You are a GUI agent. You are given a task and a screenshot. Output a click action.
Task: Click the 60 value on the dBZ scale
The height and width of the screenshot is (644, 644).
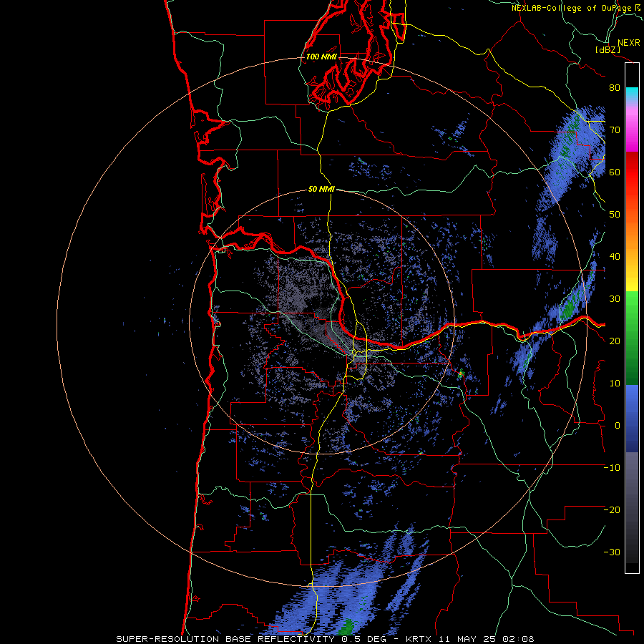point(615,172)
